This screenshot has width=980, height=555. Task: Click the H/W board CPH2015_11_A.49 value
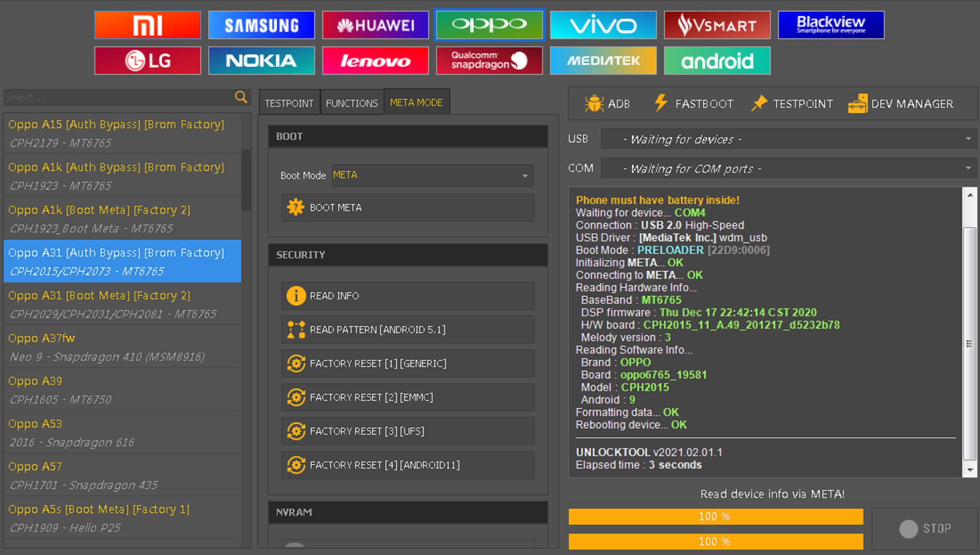pos(741,325)
